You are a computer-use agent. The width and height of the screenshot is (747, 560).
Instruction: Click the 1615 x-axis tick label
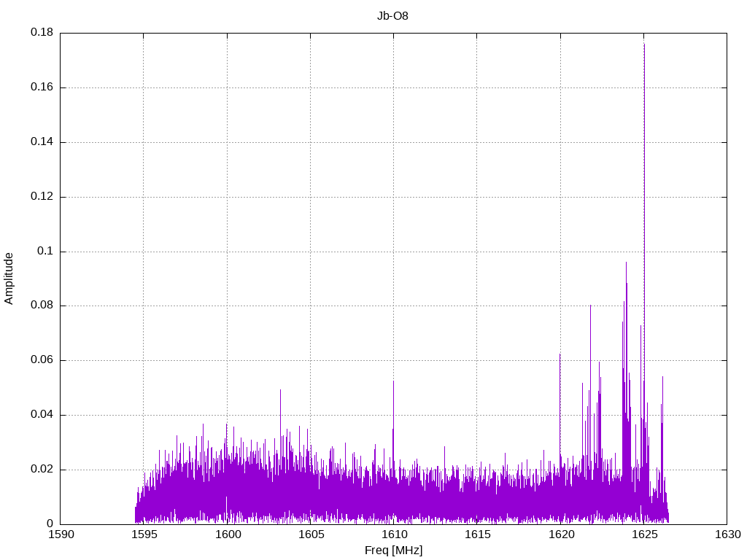click(x=478, y=534)
